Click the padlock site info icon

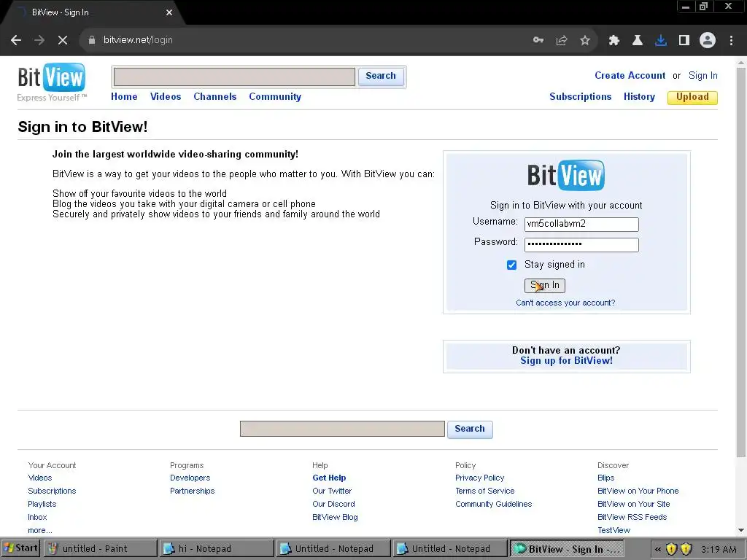pyautogui.click(x=92, y=40)
